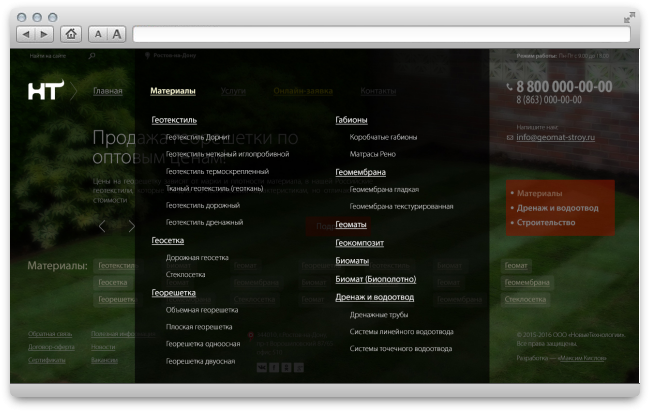This screenshot has width=650, height=412.
Task: Click the smaller text size button
Action: [99, 34]
